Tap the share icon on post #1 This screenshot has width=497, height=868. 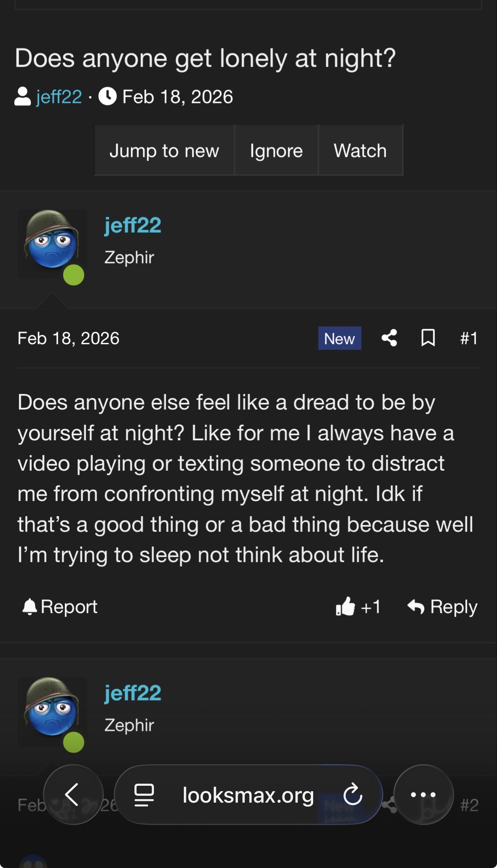coord(389,338)
